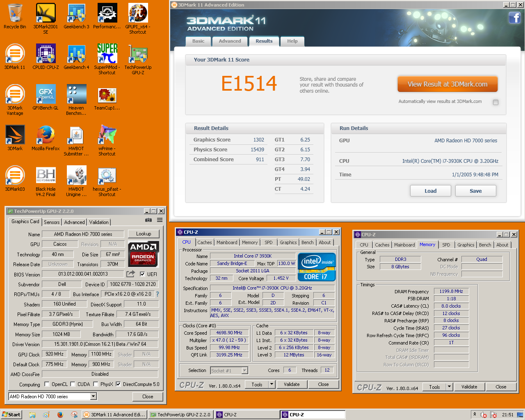Screen dimensions: 525x420
Task: Open TechPowerUp GPU-Z desktop shortcut
Action: [138, 59]
